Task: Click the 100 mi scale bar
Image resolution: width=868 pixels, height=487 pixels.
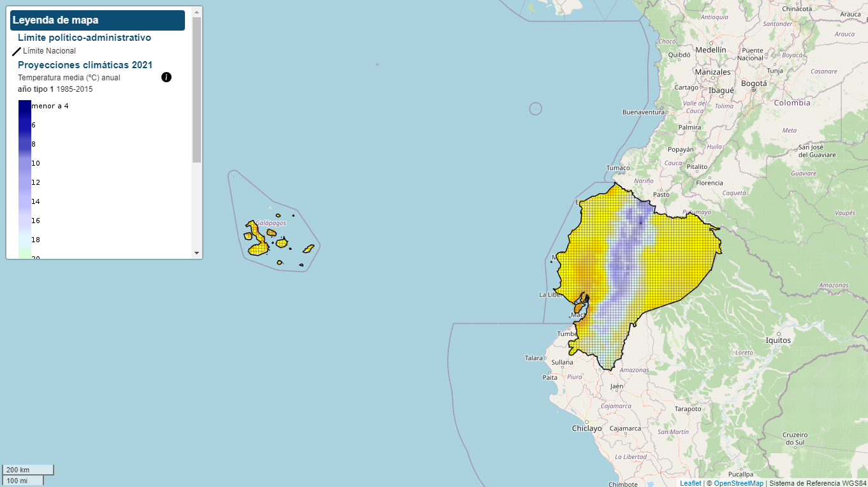Action: (x=23, y=481)
